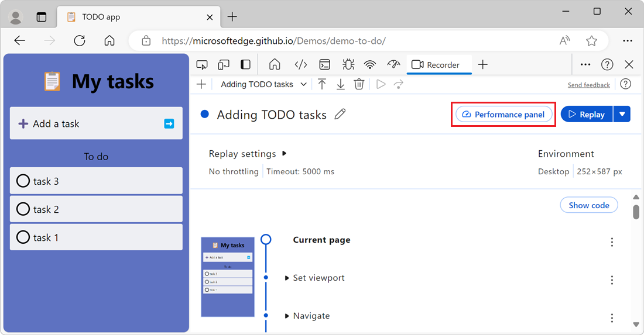Screen dimensions: 644x335
Task: Mark task 3 as complete
Action: click(23, 181)
